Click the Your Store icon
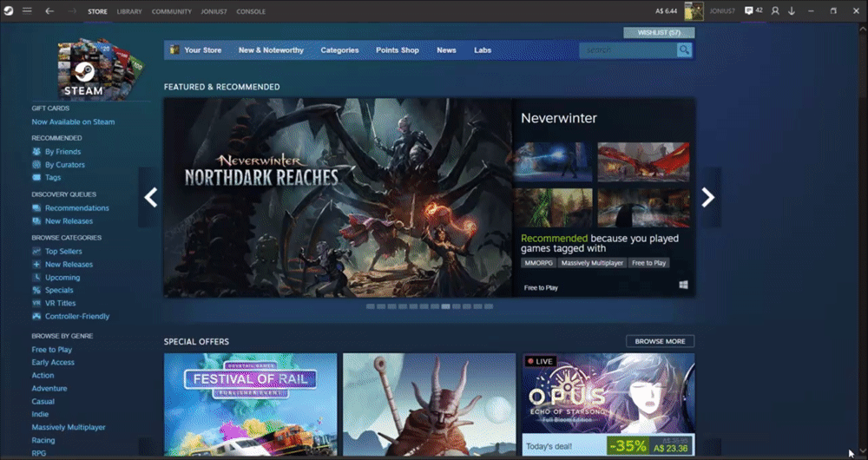 (x=174, y=49)
